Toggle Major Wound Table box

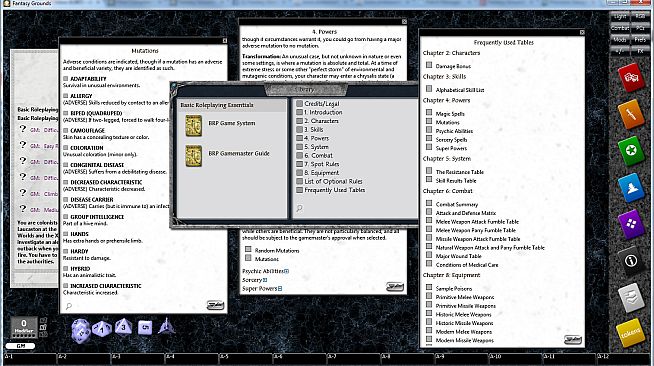[x=429, y=255]
